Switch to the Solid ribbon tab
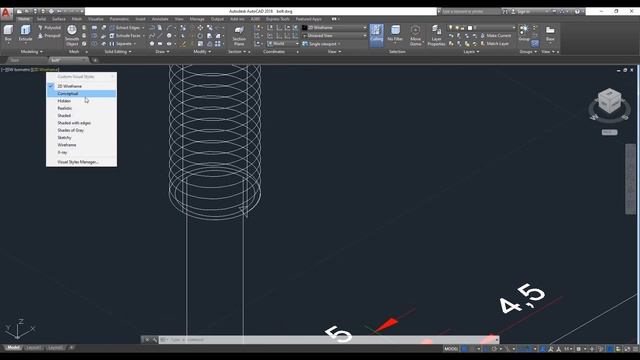This screenshot has height=360, width=640. [x=41, y=19]
